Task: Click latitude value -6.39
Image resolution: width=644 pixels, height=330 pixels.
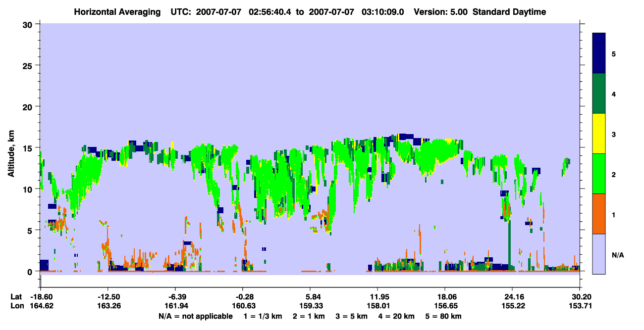Action: coord(175,297)
